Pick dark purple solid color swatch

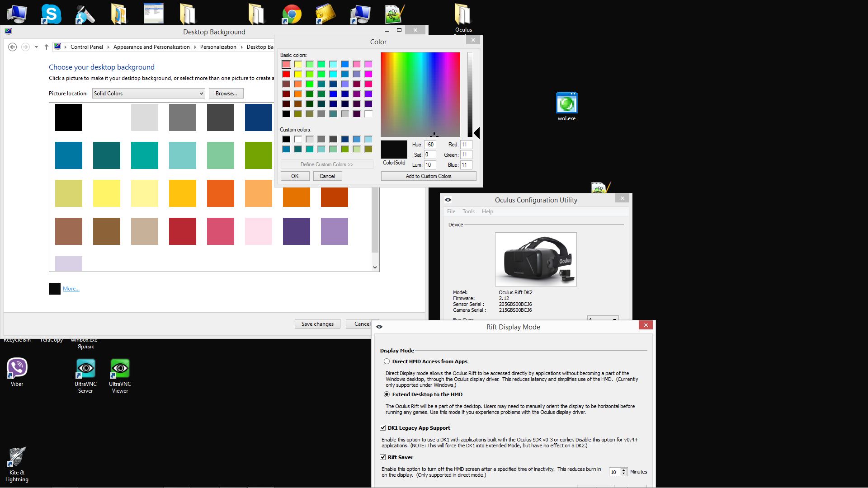click(297, 231)
